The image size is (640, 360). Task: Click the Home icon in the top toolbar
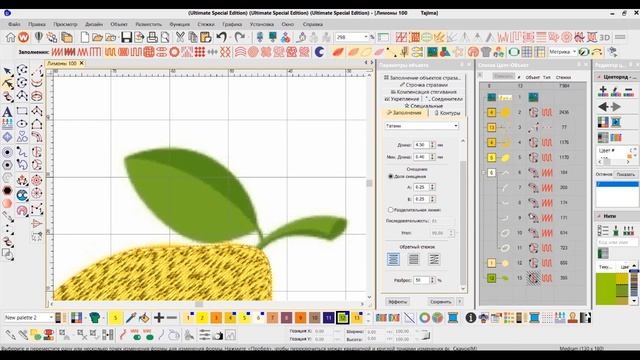pyautogui.click(x=11, y=38)
